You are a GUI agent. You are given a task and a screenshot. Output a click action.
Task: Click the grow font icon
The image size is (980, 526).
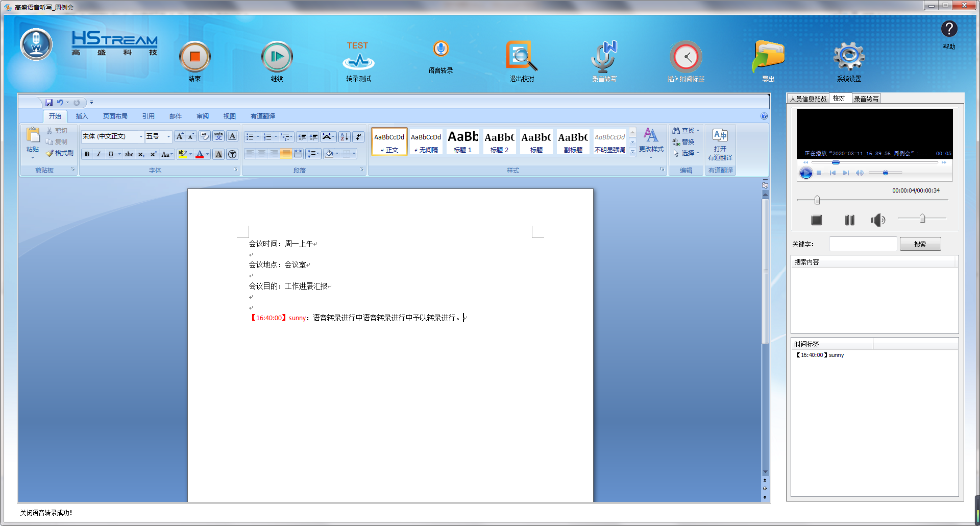(179, 136)
